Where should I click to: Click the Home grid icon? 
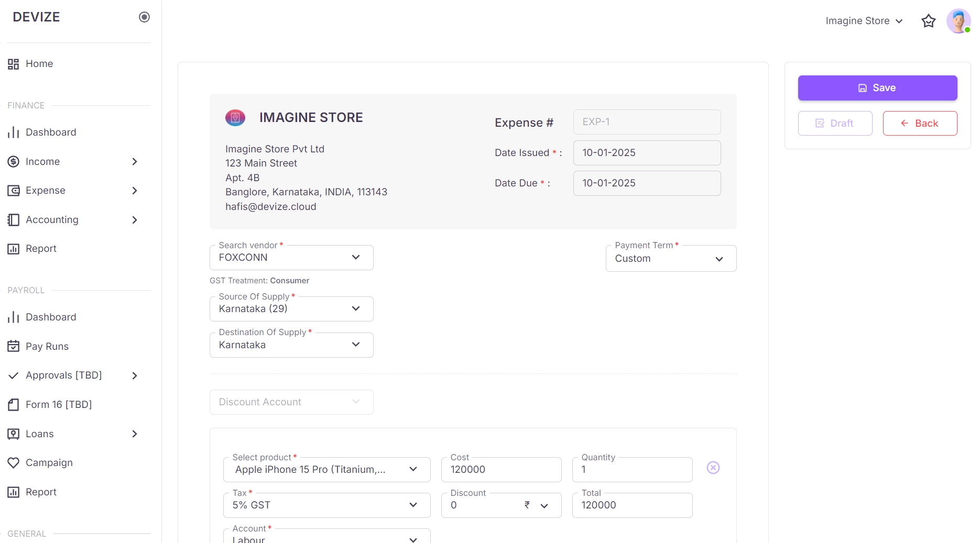click(x=13, y=64)
